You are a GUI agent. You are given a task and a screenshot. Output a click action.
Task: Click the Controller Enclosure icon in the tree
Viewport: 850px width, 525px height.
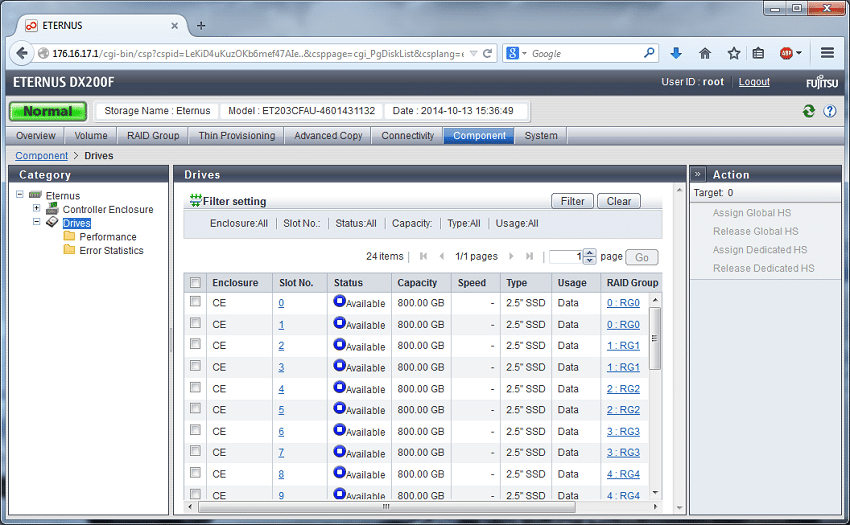[x=52, y=208]
